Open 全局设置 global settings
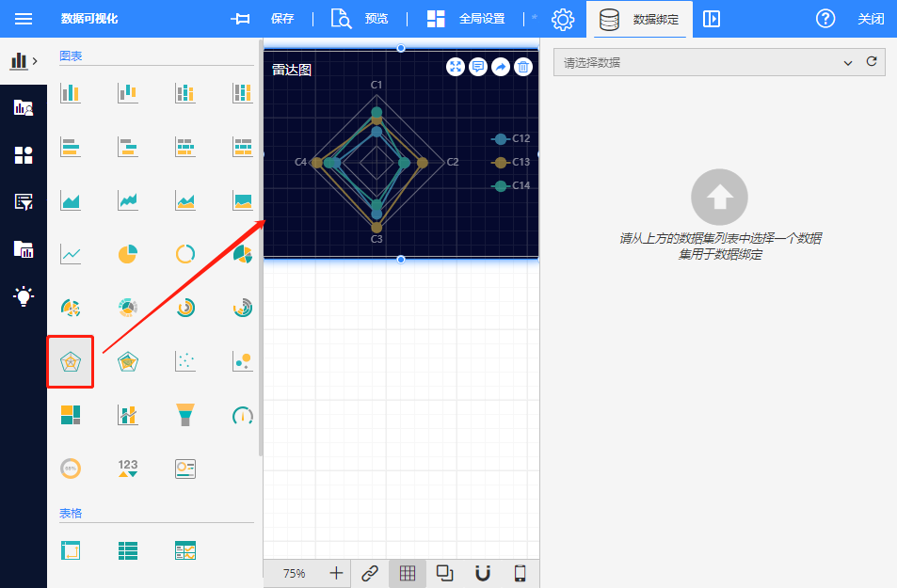The image size is (897, 588). (465, 19)
